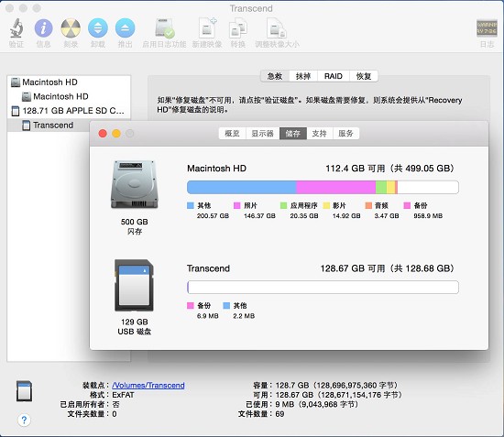Click the 'Transcend' window title
This screenshot has width=504, height=437.
click(x=251, y=8)
